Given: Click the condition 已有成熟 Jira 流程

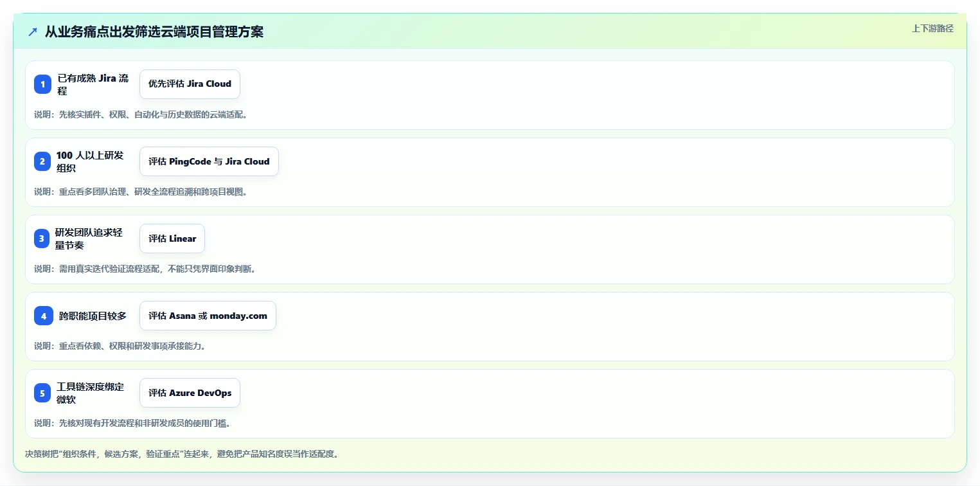Looking at the screenshot, I should 93,84.
